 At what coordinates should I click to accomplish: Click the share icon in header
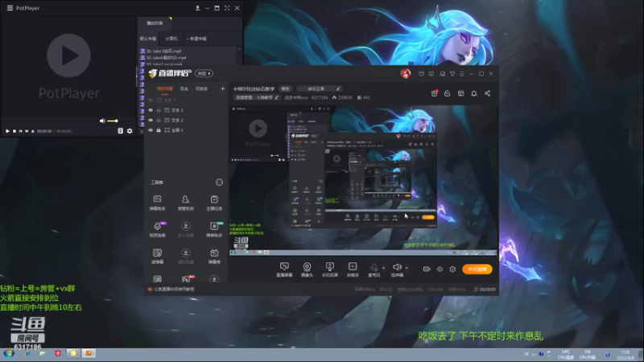coord(488,93)
